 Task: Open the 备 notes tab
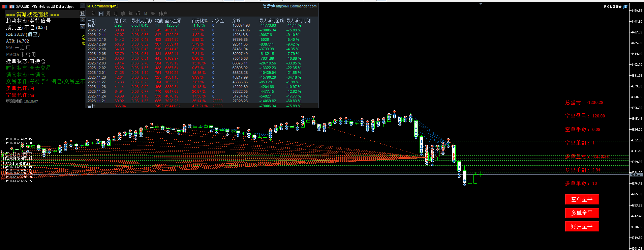coord(153,13)
